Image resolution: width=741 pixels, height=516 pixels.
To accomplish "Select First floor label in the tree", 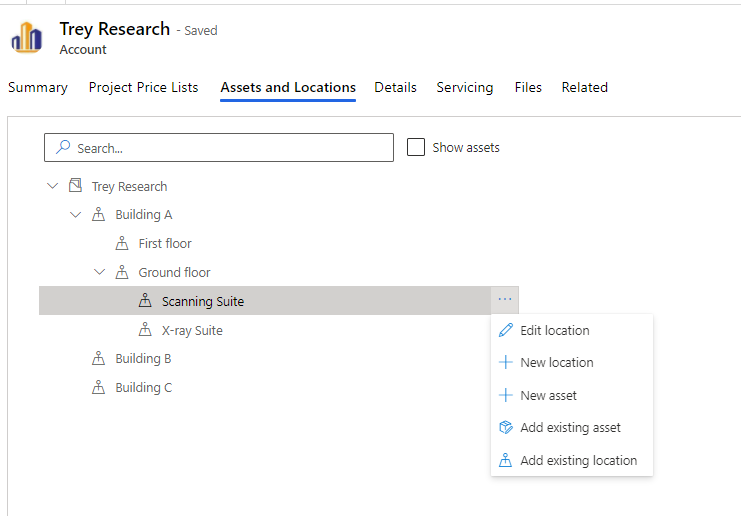I will tap(165, 243).
